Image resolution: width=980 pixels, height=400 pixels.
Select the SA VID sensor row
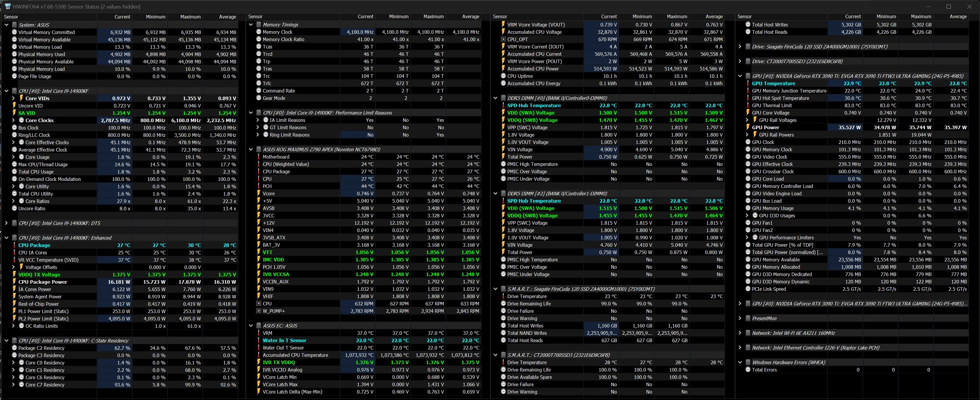pyautogui.click(x=120, y=113)
